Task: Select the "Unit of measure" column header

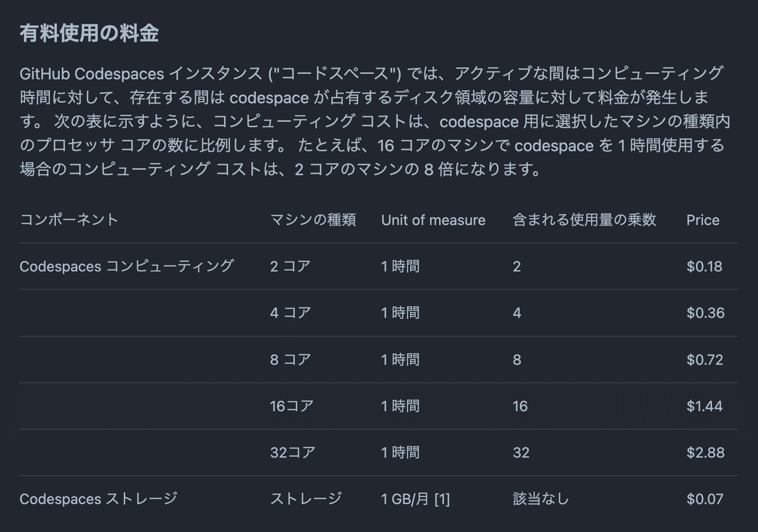Action: click(x=433, y=220)
